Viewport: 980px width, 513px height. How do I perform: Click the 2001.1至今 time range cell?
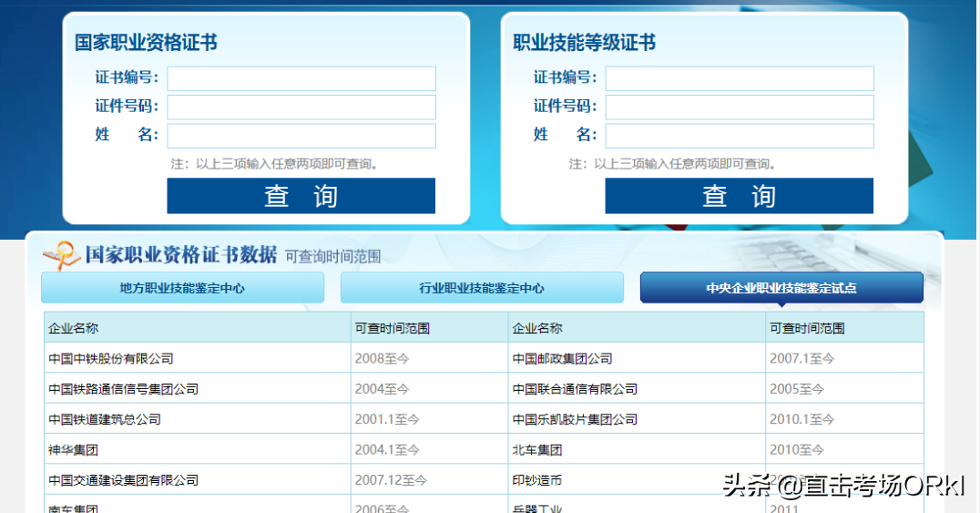429,419
